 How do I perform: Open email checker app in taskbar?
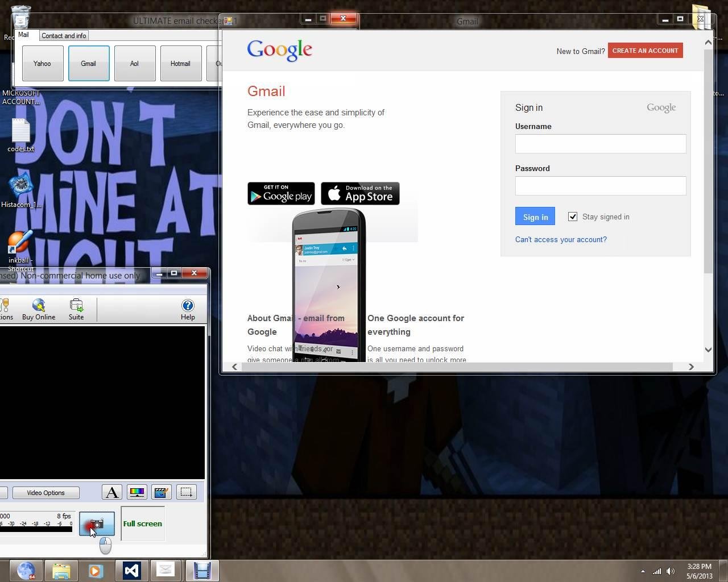tap(166, 570)
